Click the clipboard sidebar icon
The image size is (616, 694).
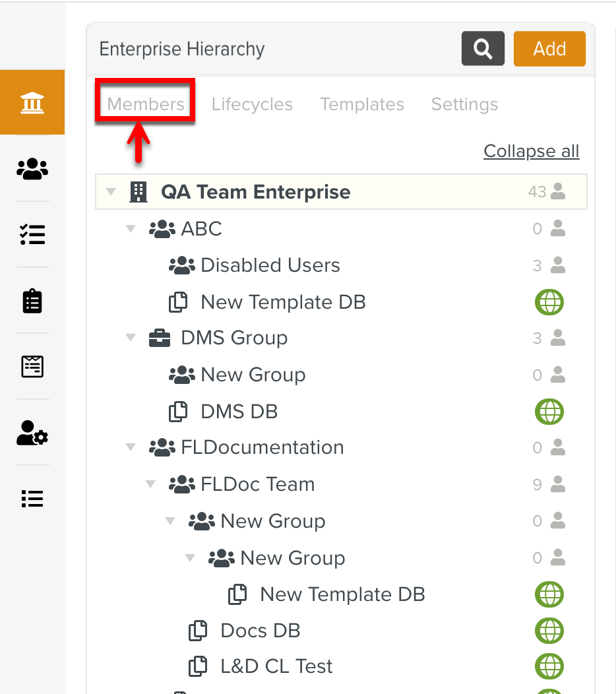click(x=32, y=301)
